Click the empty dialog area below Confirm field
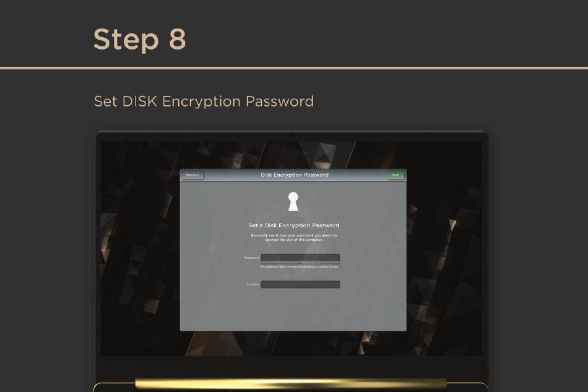Screen dimensions: 588x392 pyautogui.click(x=293, y=310)
